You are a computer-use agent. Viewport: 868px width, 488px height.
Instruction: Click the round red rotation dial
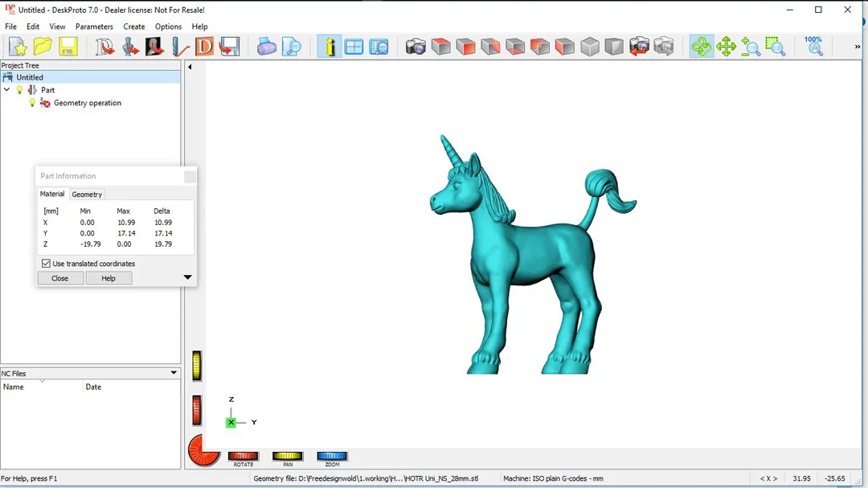click(203, 450)
